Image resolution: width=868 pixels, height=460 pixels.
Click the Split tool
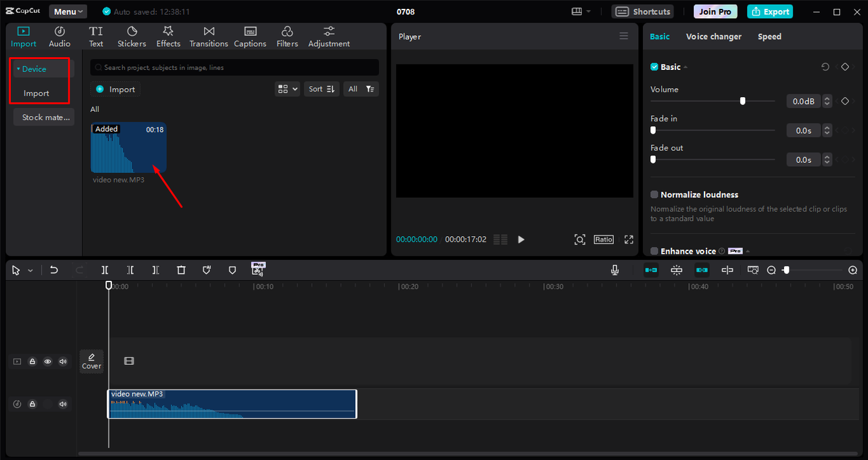pos(104,270)
